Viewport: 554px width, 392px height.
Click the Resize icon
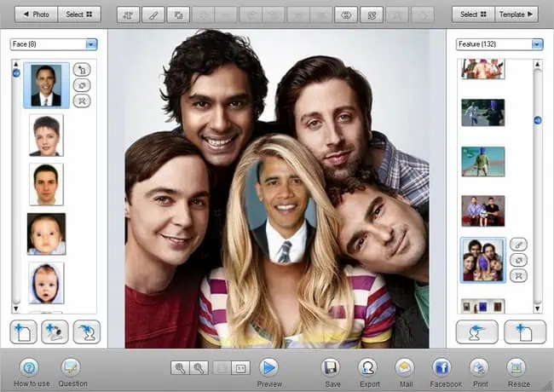click(516, 367)
